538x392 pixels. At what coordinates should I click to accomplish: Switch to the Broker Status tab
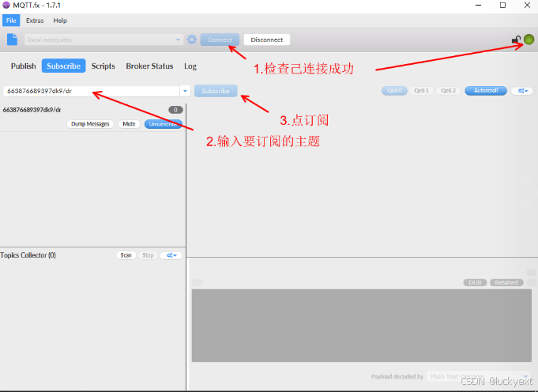(149, 66)
